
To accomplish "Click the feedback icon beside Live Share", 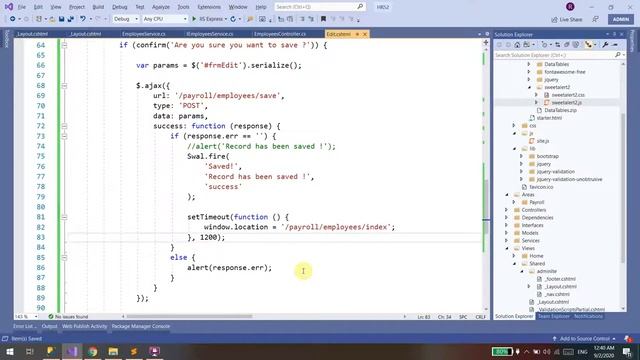I will pos(596,19).
